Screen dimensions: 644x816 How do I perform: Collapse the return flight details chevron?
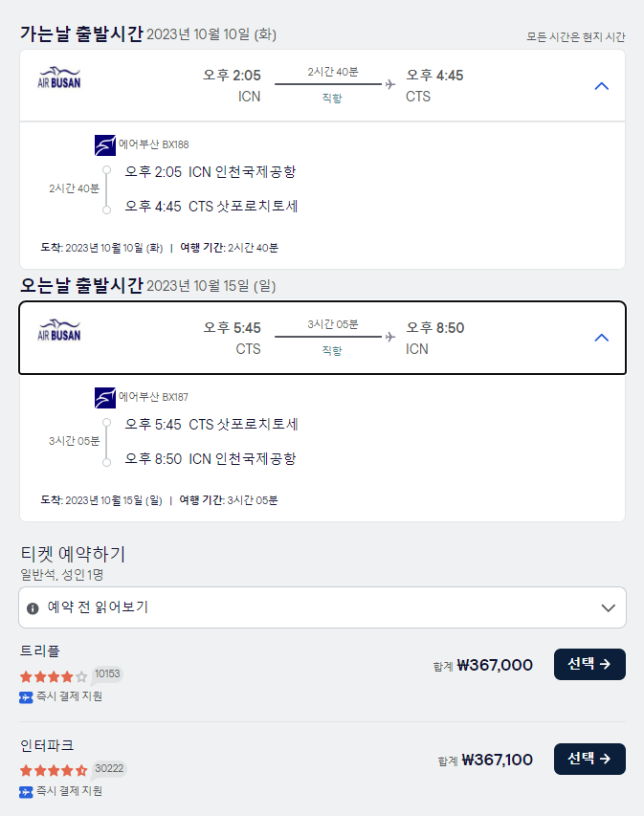tap(602, 338)
